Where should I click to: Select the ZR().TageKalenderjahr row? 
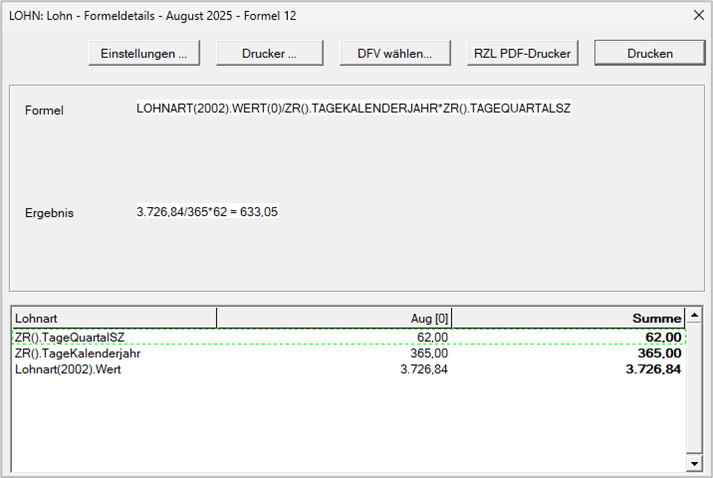click(x=348, y=353)
